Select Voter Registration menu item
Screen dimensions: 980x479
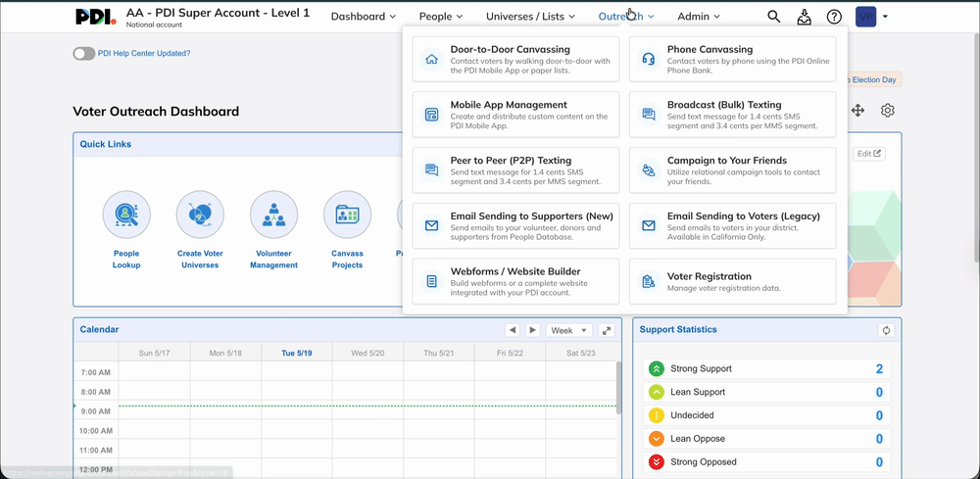(732, 281)
